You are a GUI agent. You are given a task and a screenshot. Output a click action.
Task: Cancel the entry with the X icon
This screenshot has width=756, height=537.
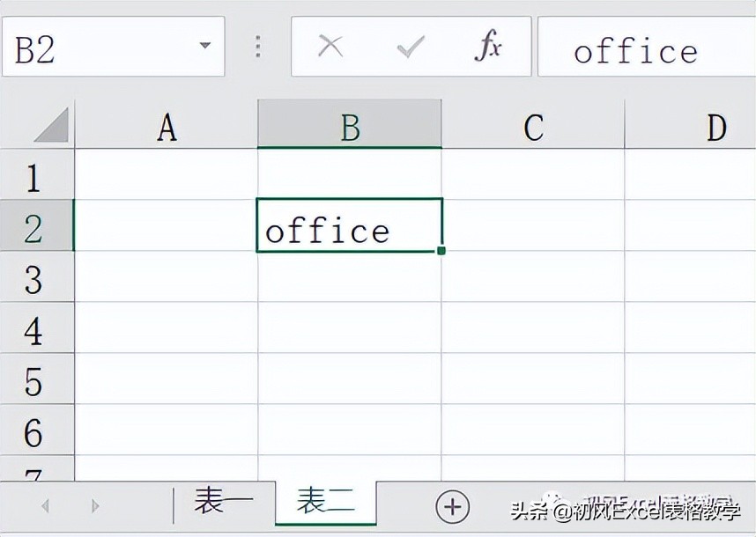[330, 47]
